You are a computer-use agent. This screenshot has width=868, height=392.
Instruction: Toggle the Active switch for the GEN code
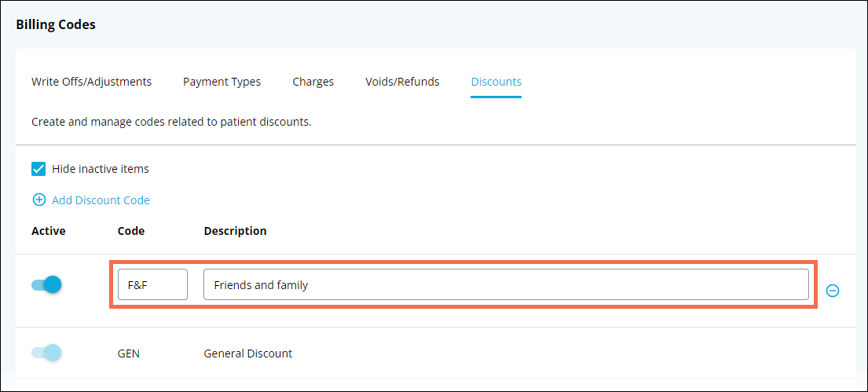point(46,353)
